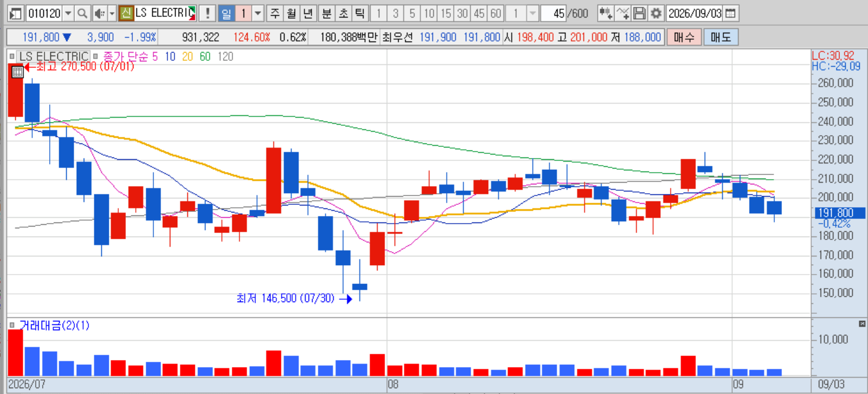Click stock code field 010120

coord(44,13)
